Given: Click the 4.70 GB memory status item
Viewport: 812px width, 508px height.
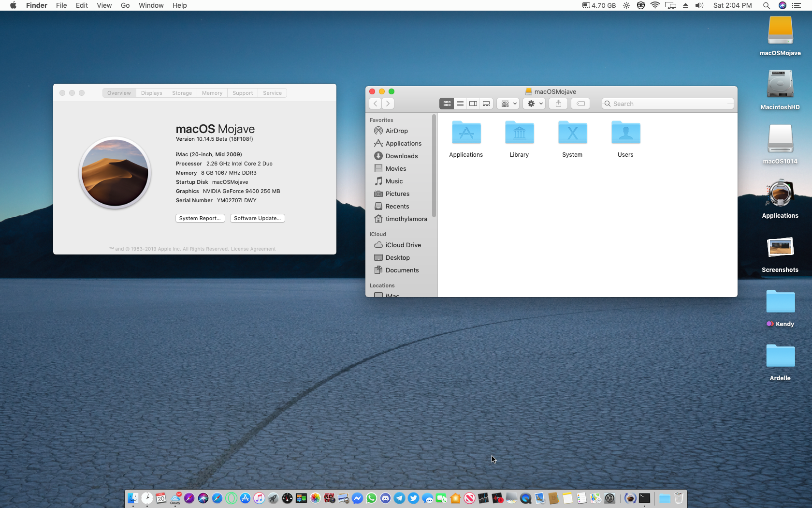Looking at the screenshot, I should pyautogui.click(x=599, y=5).
